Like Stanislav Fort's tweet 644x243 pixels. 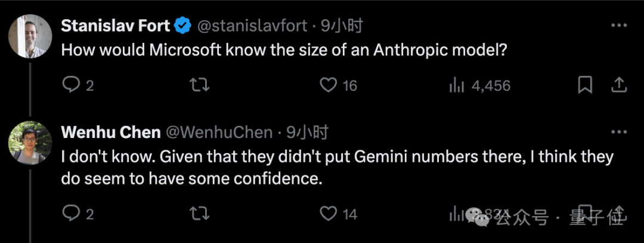329,85
